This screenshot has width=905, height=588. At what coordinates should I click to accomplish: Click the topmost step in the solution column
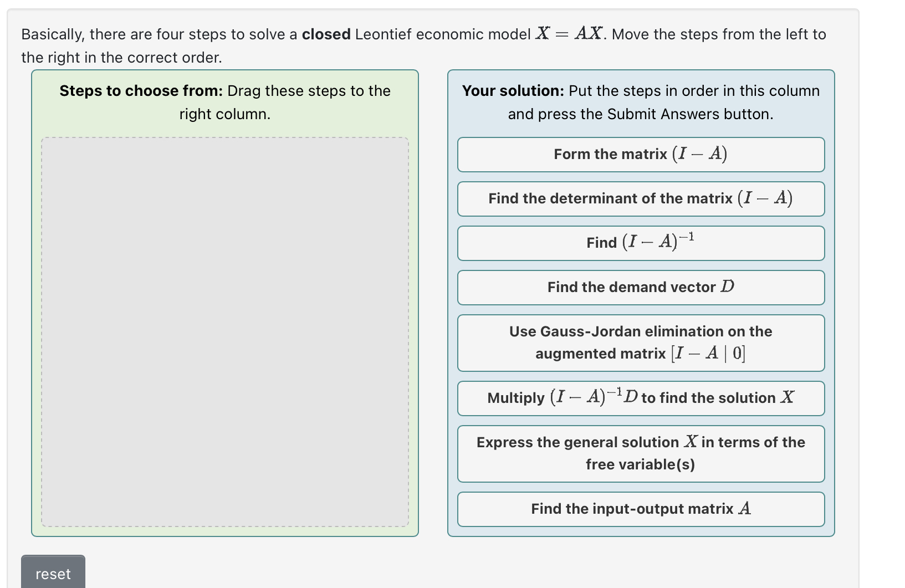[640, 155]
